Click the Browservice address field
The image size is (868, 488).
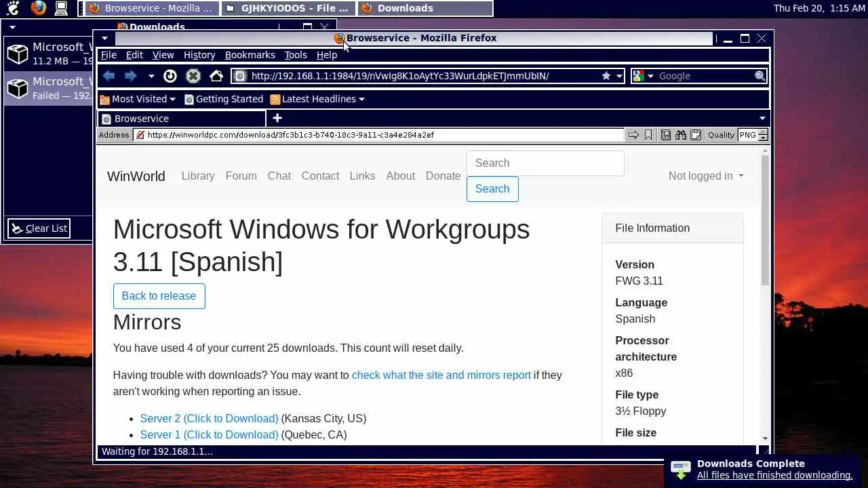pos(378,135)
